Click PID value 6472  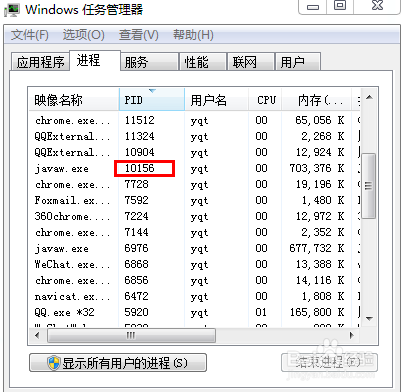point(136,296)
